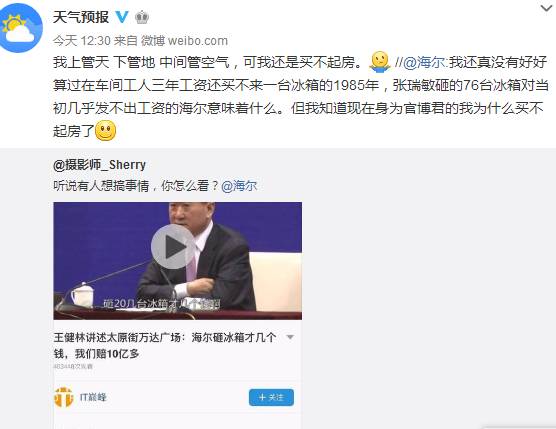The width and height of the screenshot is (556, 429).
Task: Open the 微博 weibo.com source link
Action: (x=184, y=41)
